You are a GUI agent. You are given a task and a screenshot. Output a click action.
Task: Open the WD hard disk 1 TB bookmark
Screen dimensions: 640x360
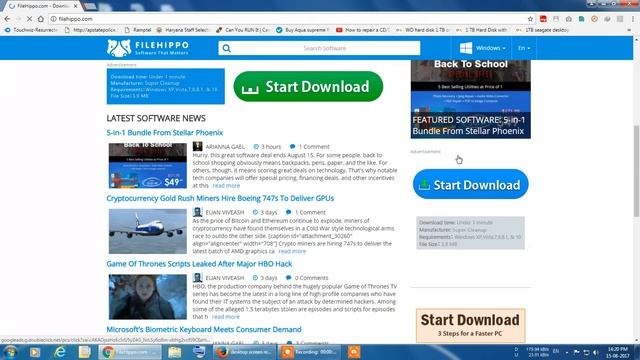423,30
